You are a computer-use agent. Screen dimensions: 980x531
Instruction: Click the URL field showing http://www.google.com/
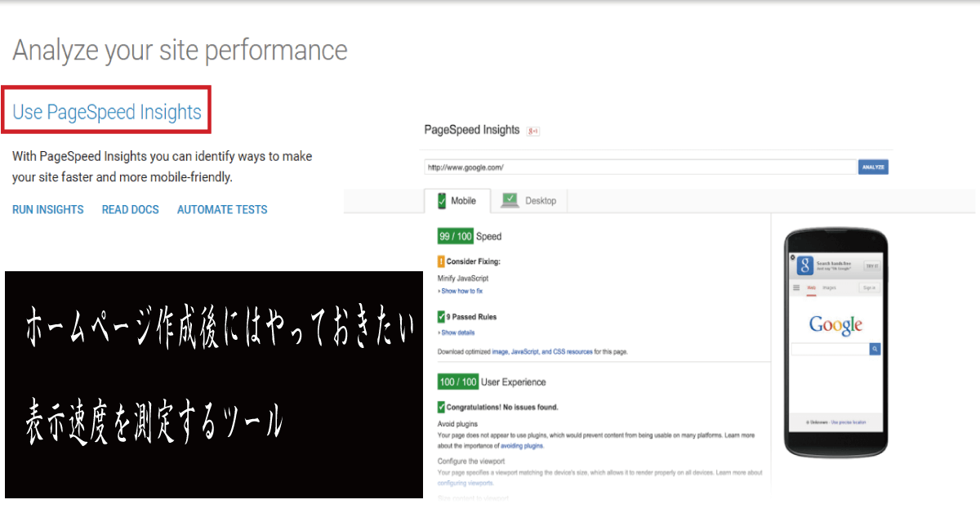637,165
